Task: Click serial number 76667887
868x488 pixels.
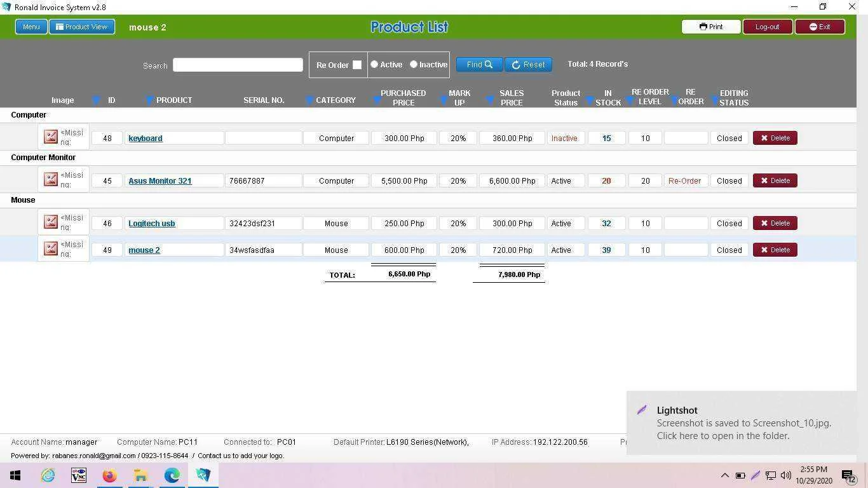Action: click(264, 180)
